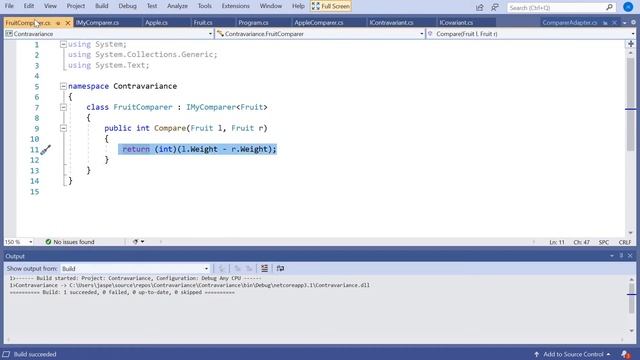This screenshot has width=640, height=360.
Task: Open the Analyze menu
Action: point(177,6)
